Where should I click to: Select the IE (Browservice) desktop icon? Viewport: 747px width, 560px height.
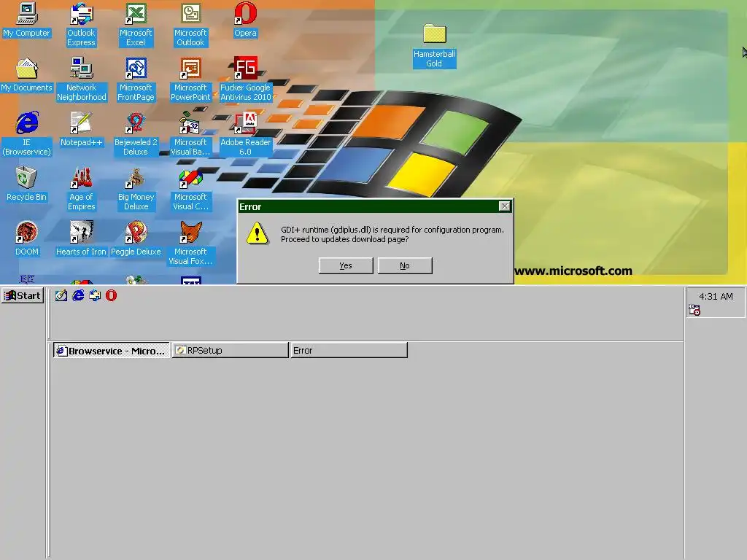pos(27,134)
